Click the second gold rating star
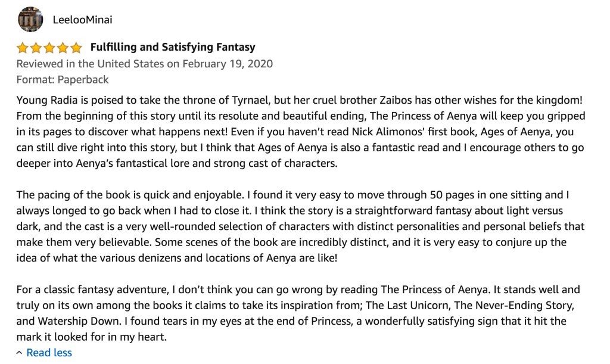Screen dimensions: 610x364 (36, 48)
